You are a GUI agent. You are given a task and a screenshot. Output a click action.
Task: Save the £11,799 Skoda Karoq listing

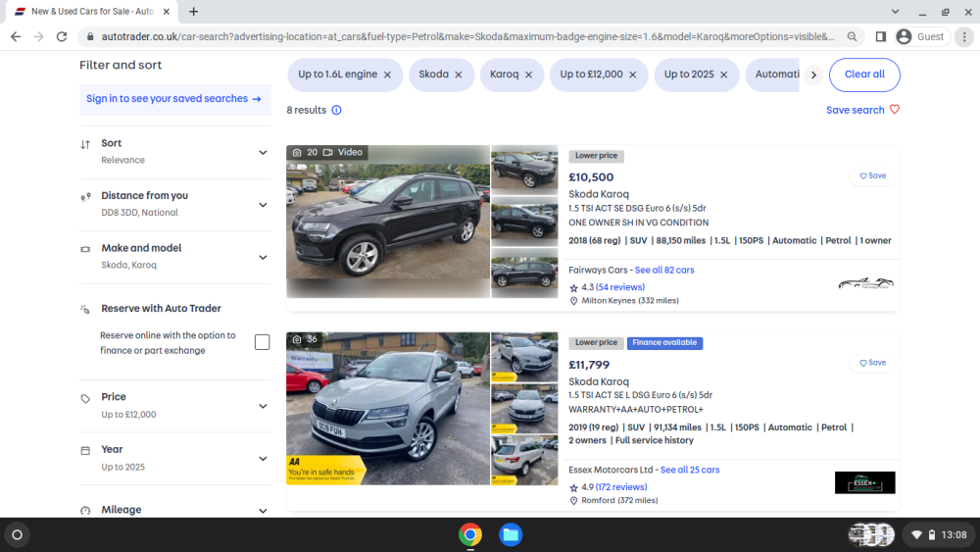click(x=872, y=363)
